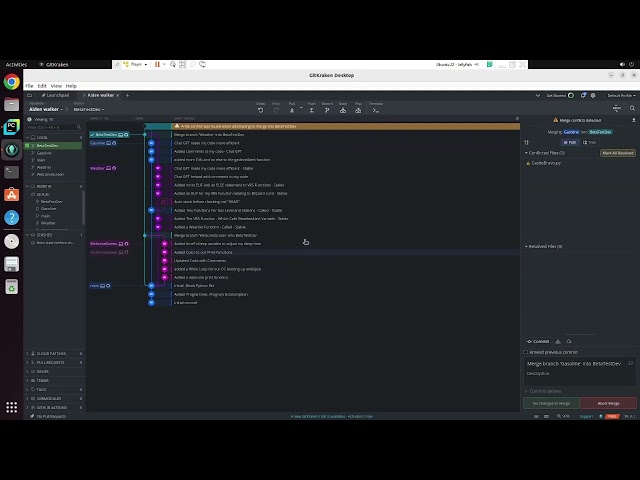
Task: Click the Get Started progress ring
Action: click(571, 95)
